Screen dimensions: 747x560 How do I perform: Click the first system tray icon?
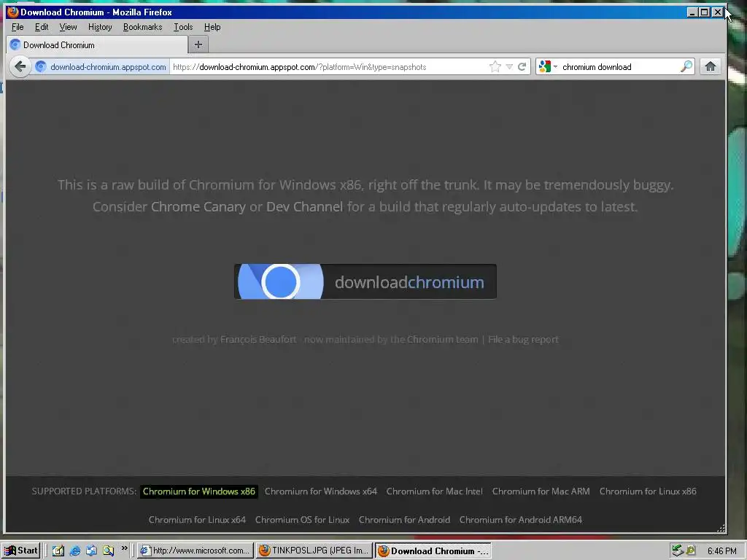677,551
